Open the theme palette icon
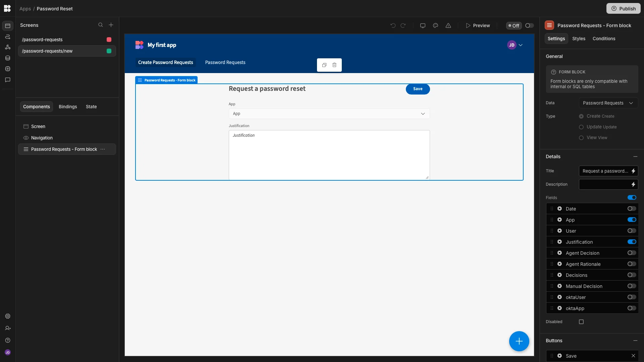The width and height of the screenshot is (644, 362). click(435, 25)
